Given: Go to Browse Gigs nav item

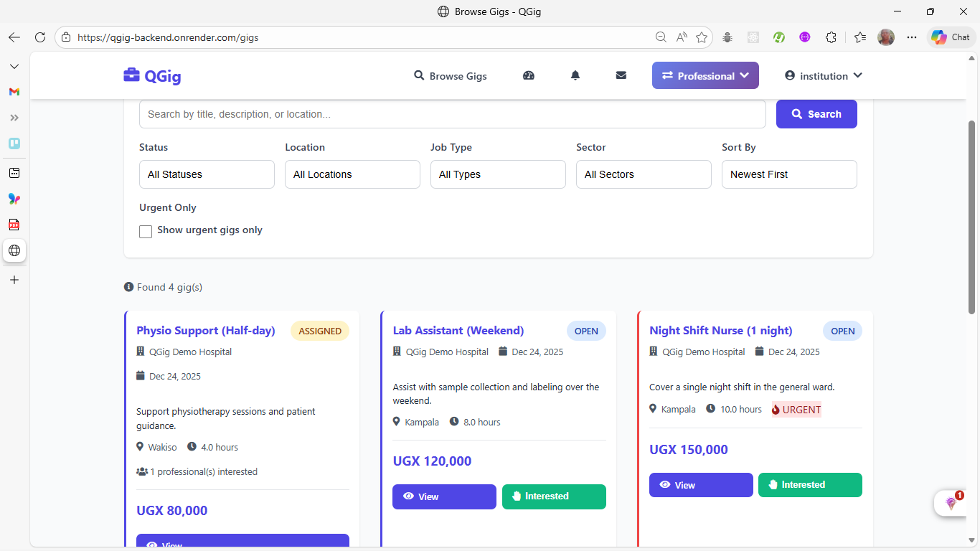Looking at the screenshot, I should 451,76.
